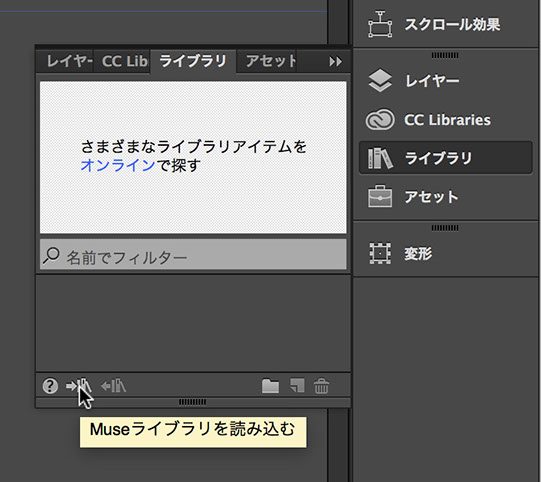The image size is (541, 482).
Task: Click the help question mark icon
Action: coord(50,385)
